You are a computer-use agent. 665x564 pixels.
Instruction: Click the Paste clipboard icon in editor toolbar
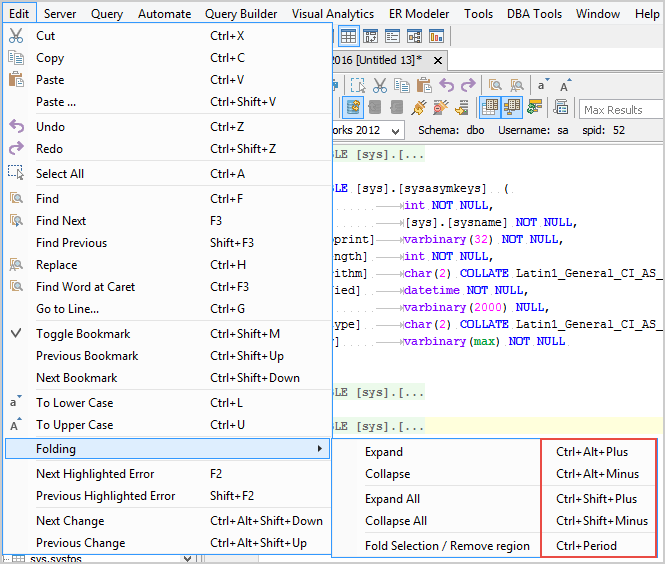tap(423, 85)
